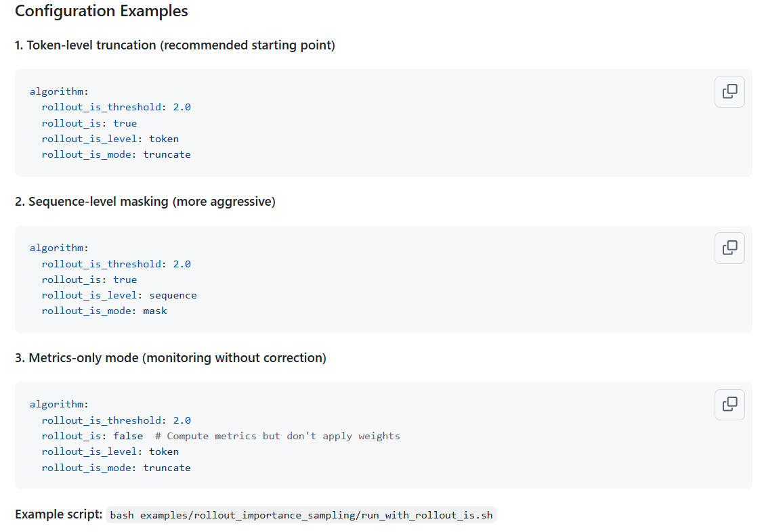Click 'algorithm:' in the sequence-level block
The height and width of the screenshot is (532, 764).
[59, 248]
